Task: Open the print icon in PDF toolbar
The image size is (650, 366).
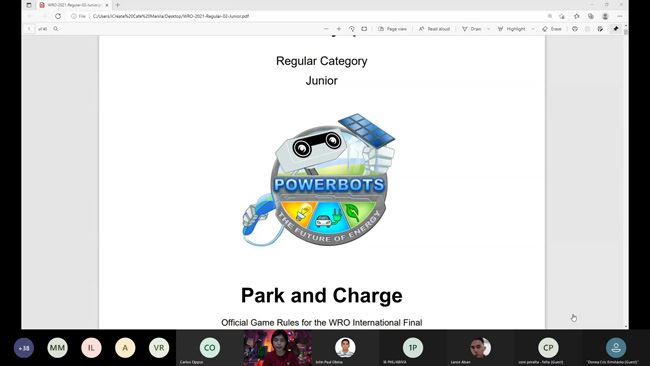Action: click(575, 29)
